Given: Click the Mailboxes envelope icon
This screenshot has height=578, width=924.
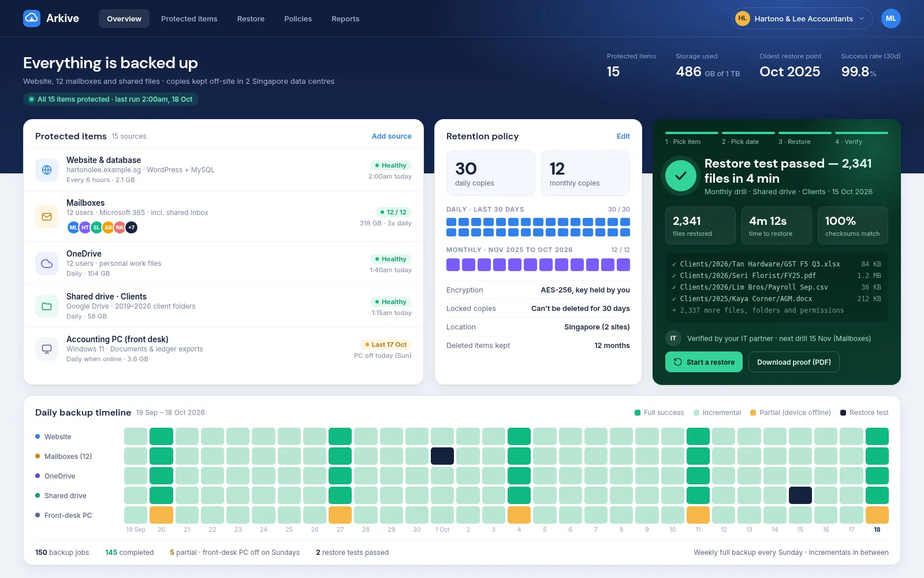Looking at the screenshot, I should point(47,217).
